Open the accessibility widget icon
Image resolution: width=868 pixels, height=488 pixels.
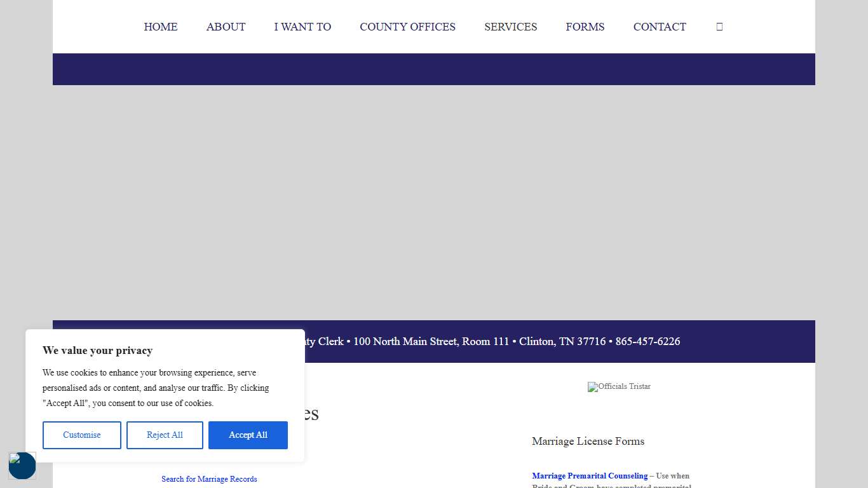pyautogui.click(x=22, y=466)
